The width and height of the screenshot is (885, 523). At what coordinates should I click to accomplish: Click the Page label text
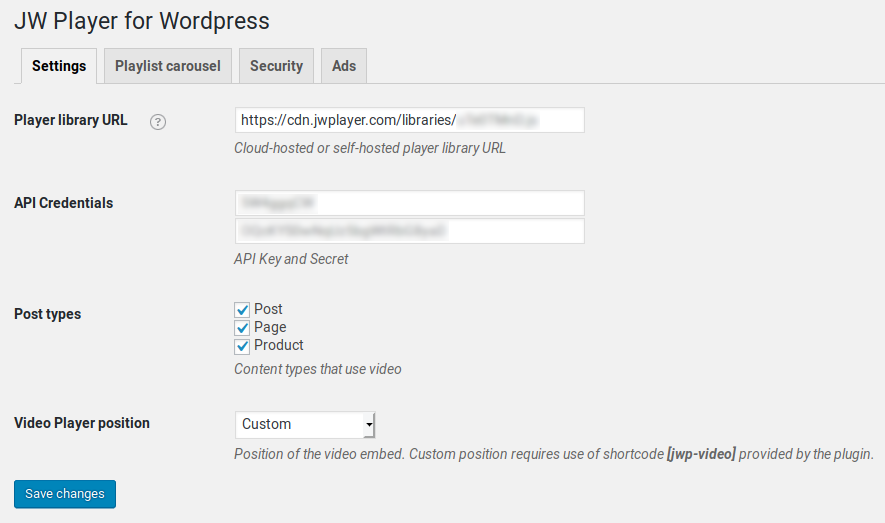270,328
